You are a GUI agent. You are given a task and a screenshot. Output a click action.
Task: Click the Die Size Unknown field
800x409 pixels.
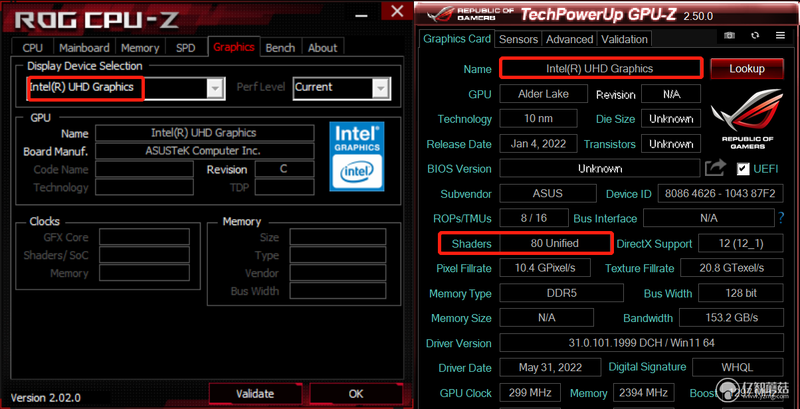(671, 119)
